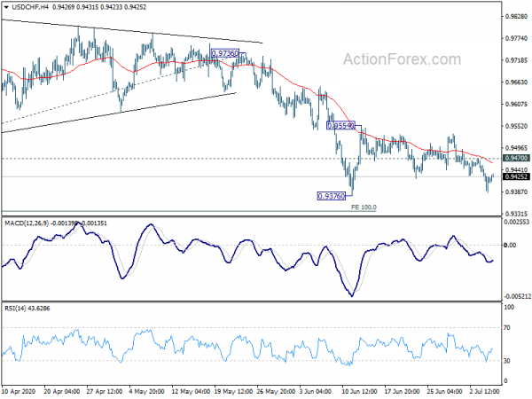Click the RSI 100 scale label

pos(509,307)
